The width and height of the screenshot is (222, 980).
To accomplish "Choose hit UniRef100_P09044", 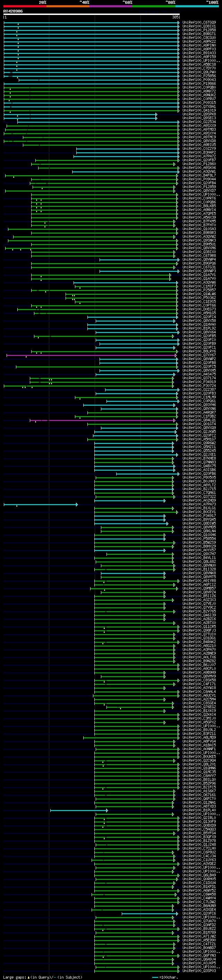I will 199,179.
